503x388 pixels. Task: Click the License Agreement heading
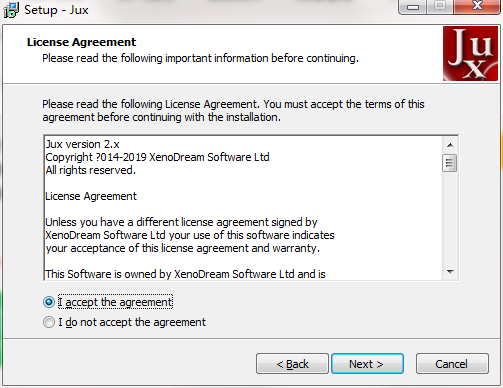(82, 42)
